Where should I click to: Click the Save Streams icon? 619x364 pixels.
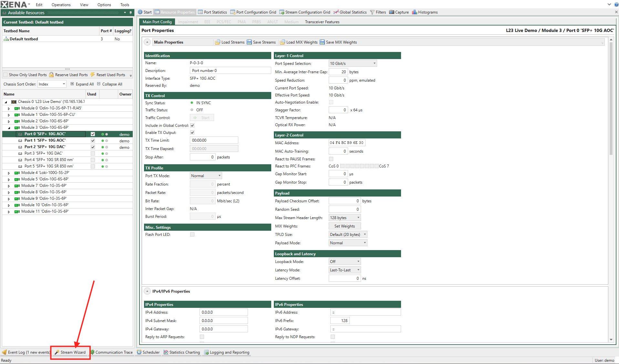pyautogui.click(x=249, y=42)
